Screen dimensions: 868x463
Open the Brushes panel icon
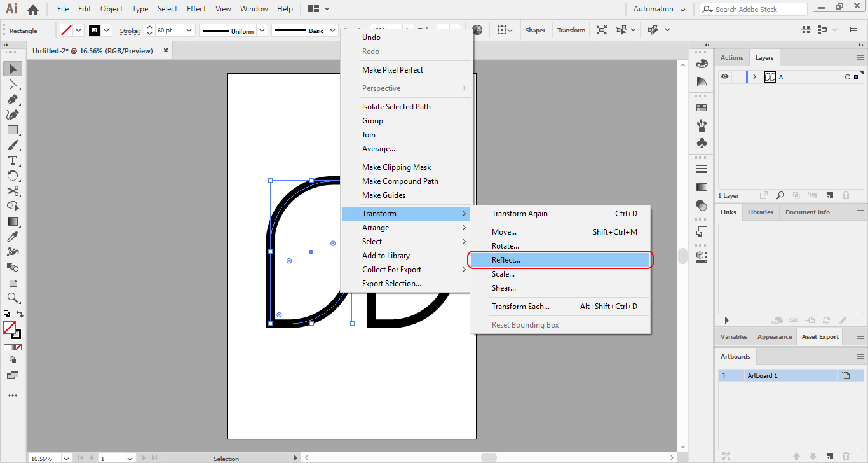pyautogui.click(x=702, y=126)
